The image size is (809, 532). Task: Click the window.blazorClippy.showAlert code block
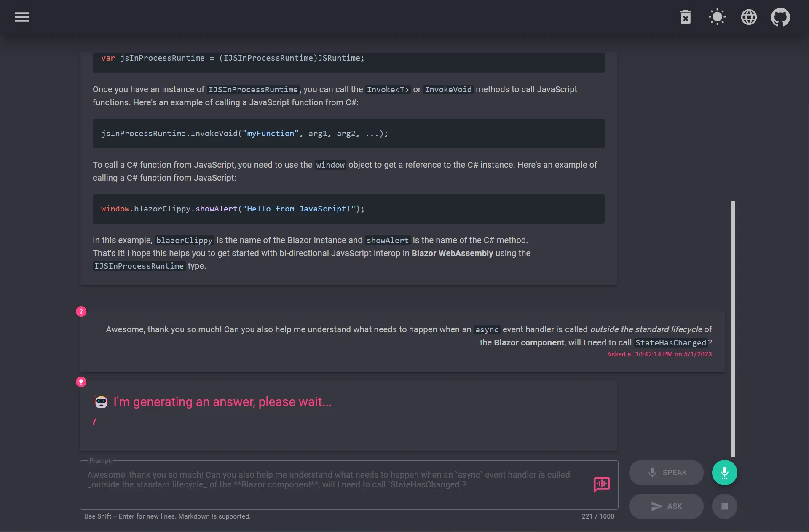point(348,209)
